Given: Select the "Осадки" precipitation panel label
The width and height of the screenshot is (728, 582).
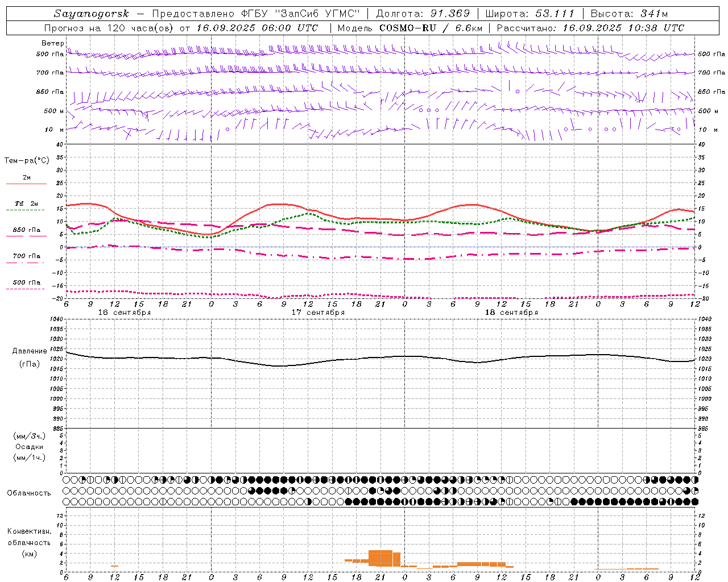Looking at the screenshot, I should 30,447.
